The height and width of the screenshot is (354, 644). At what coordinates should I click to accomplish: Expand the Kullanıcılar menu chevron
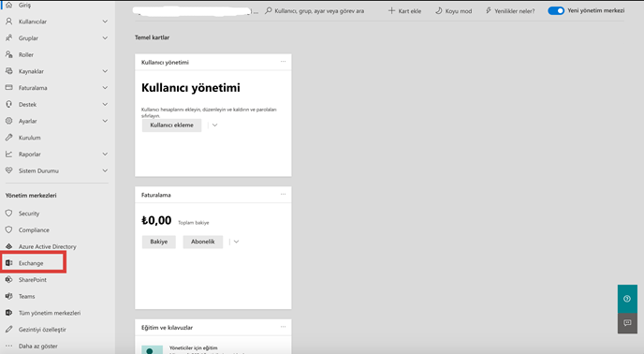pyautogui.click(x=105, y=22)
